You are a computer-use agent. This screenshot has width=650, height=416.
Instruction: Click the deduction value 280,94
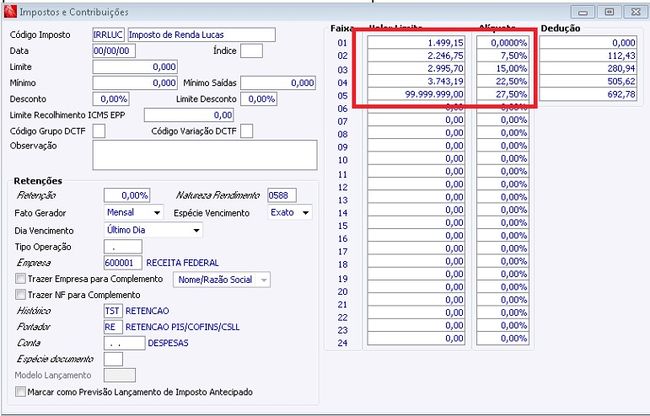coord(588,68)
